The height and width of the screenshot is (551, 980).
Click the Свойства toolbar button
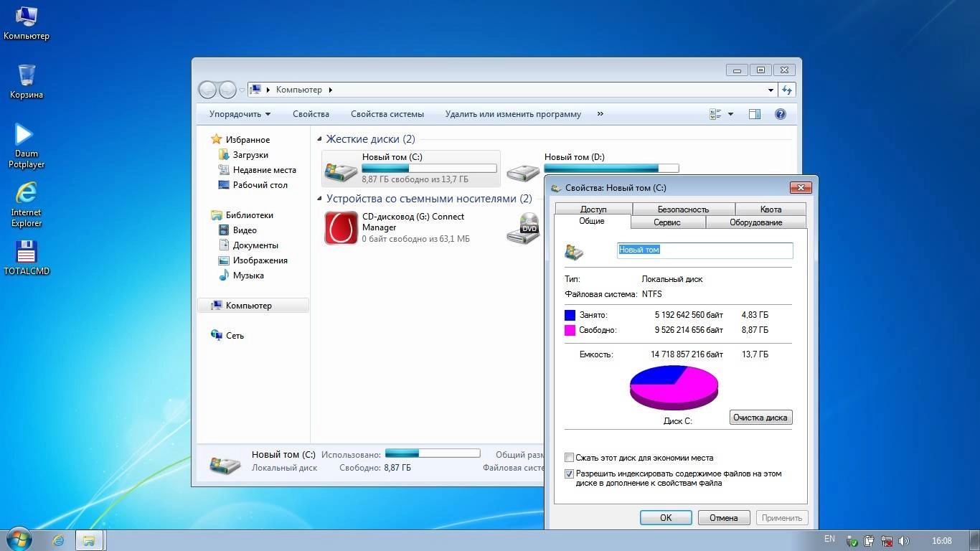click(x=311, y=114)
